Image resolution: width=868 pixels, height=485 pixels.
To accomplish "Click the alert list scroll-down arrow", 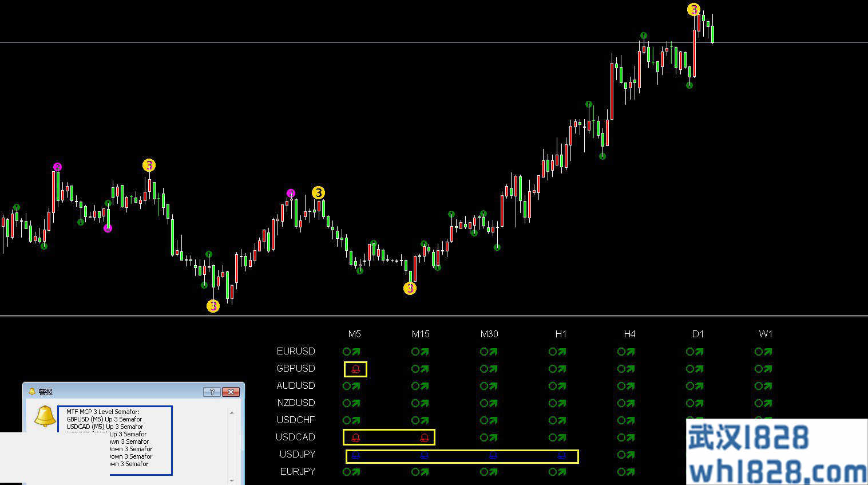I will (232, 480).
